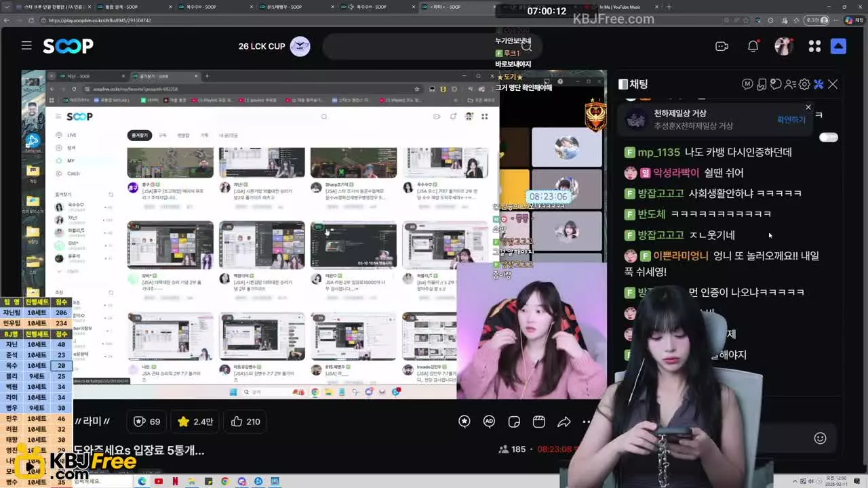Screen dimensions: 868x488
Task: Open the four-dot services grid menu
Action: [814, 46]
